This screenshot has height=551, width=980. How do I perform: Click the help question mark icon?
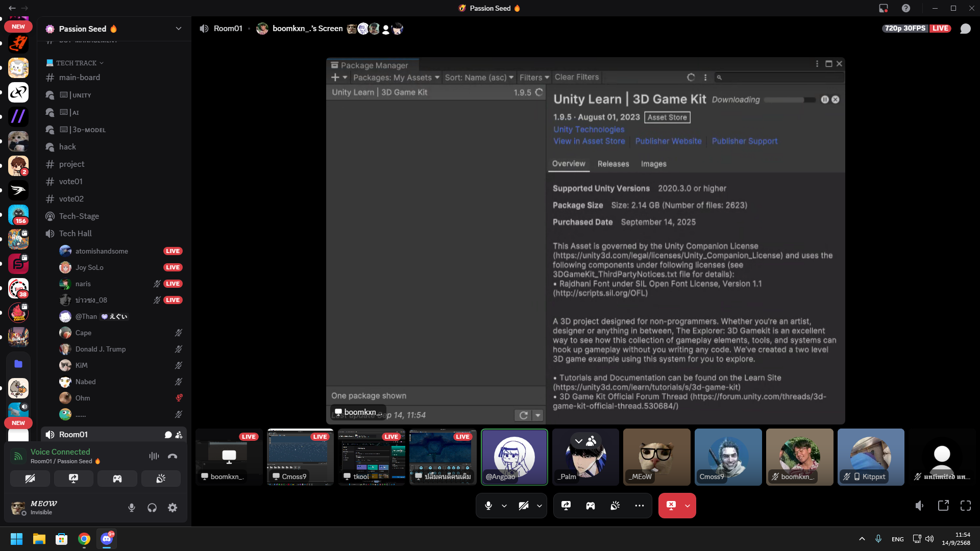pyautogui.click(x=906, y=8)
